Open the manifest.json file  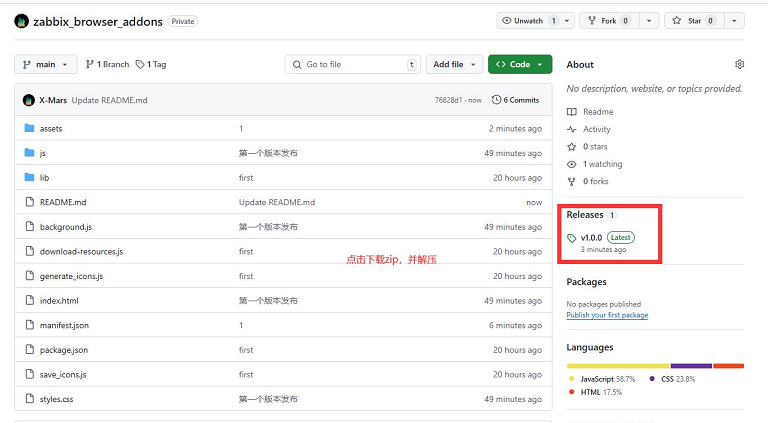64,326
